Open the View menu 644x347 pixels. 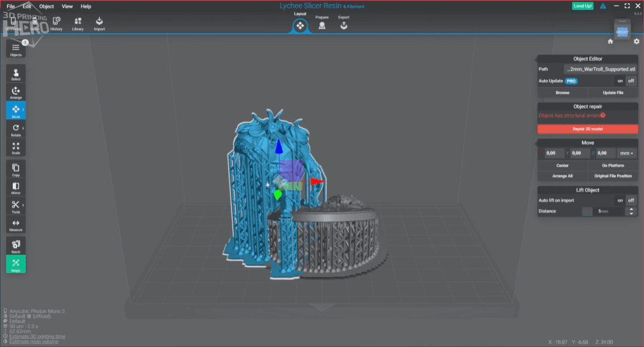(67, 6)
